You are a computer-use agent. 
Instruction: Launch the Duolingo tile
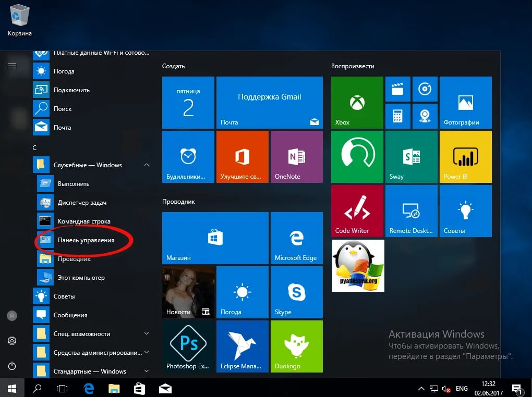[297, 346]
